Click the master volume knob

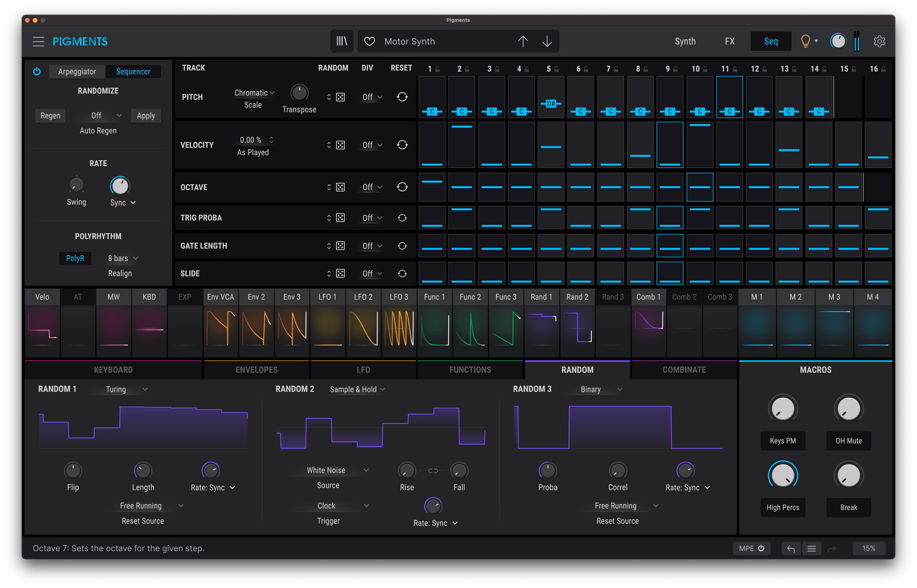pos(838,41)
